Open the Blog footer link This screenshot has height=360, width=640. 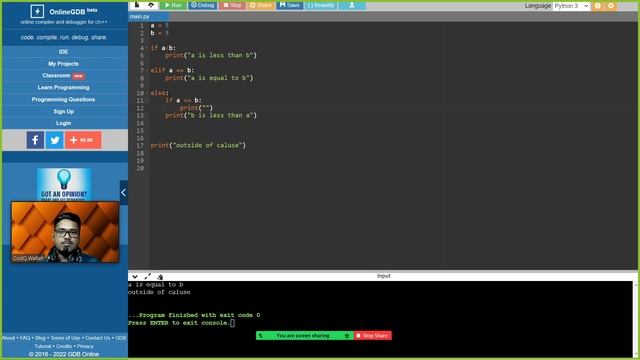(x=40, y=338)
